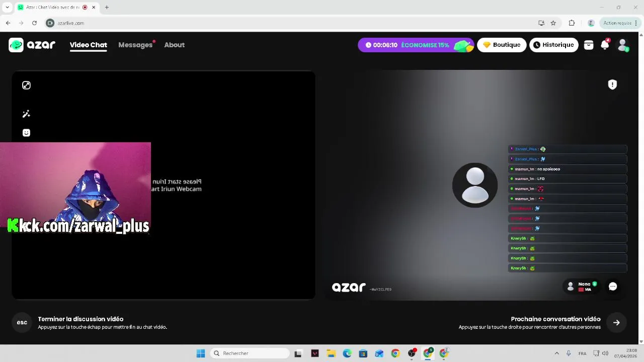Viewport: 644px width, 362px height.
Task: Open the chat bubble in partner video
Action: pyautogui.click(x=613, y=287)
